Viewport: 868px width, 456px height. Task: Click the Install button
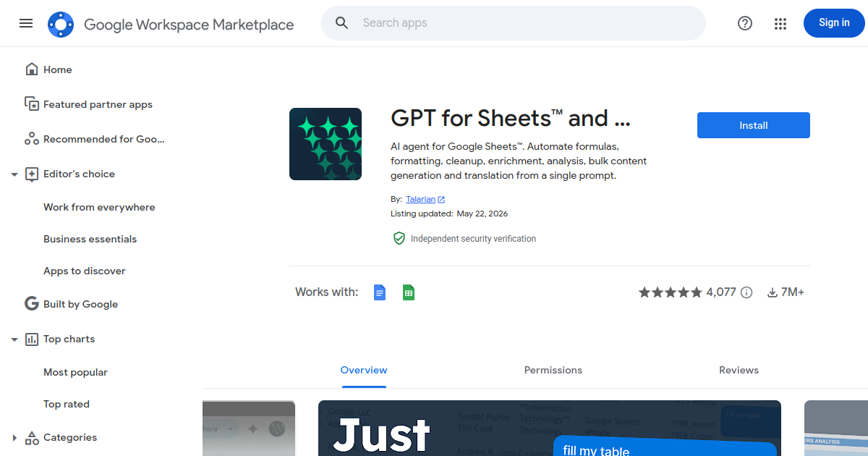(754, 125)
